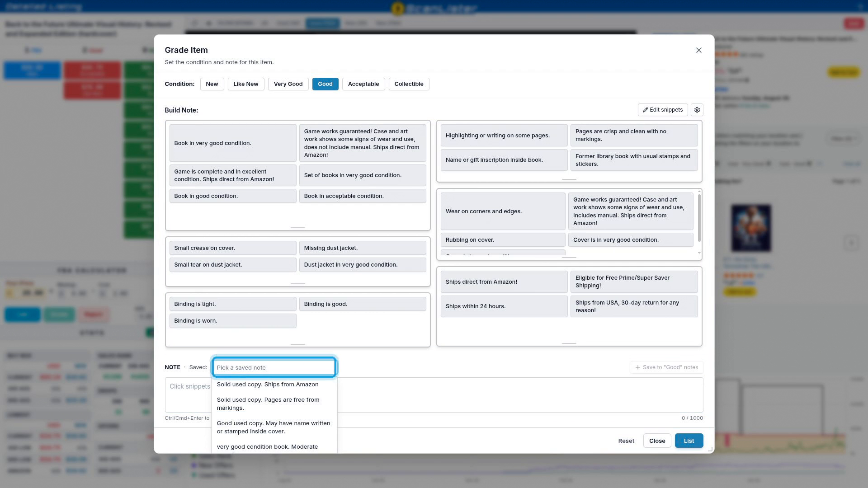Screen dimensions: 868x488
Task: Click Edit snippets pencil button
Action: point(663,110)
